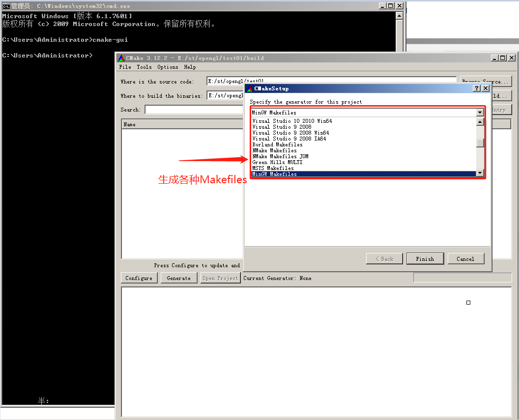Image resolution: width=519 pixels, height=420 pixels.
Task: Minimize the CMake main window
Action: (x=494, y=58)
